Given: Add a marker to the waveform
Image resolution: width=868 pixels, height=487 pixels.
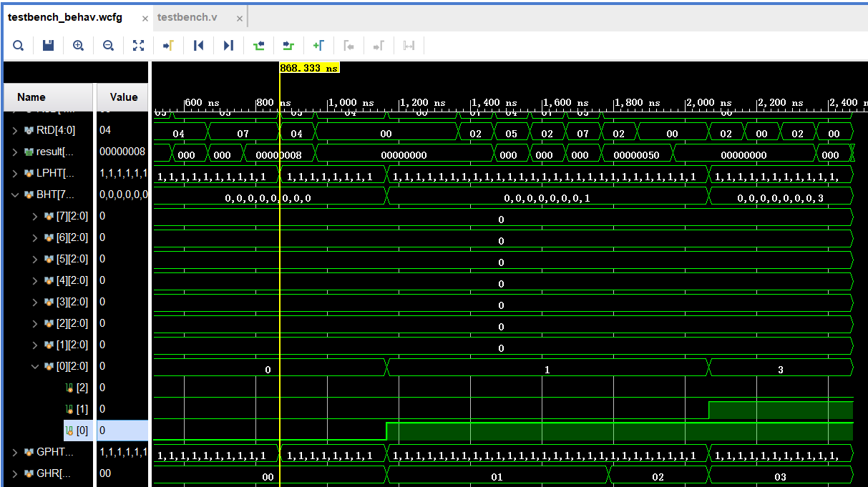Looking at the screenshot, I should tap(318, 46).
